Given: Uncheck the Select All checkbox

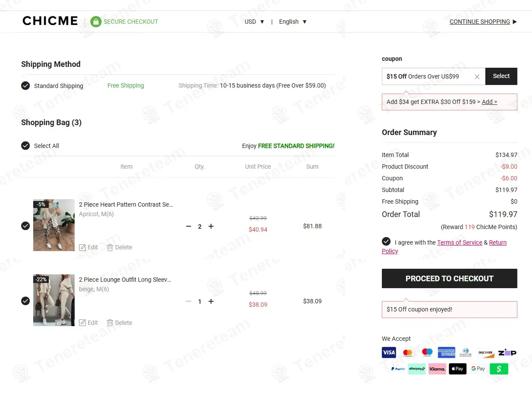Looking at the screenshot, I should click(25, 146).
